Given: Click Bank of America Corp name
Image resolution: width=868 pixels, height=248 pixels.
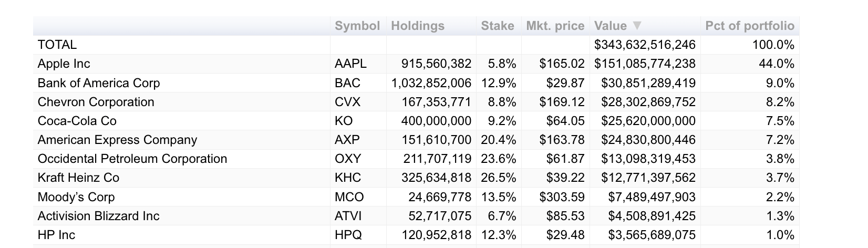Looking at the screenshot, I should (98, 83).
